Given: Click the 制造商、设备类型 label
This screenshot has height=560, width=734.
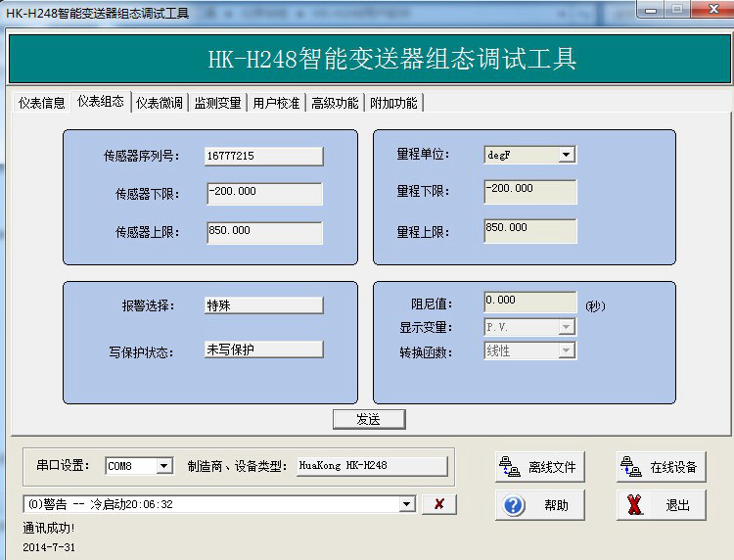Looking at the screenshot, I should tap(238, 466).
